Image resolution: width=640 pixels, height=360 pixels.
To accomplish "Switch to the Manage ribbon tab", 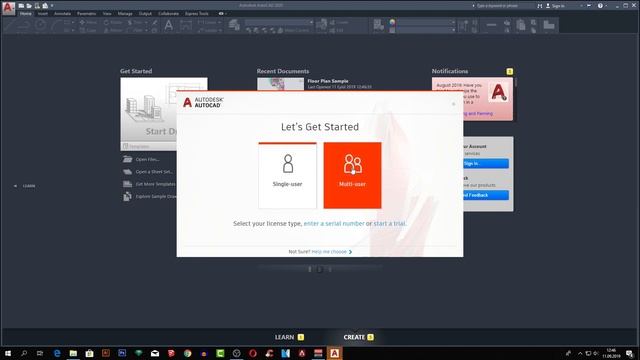I will click(x=125, y=13).
